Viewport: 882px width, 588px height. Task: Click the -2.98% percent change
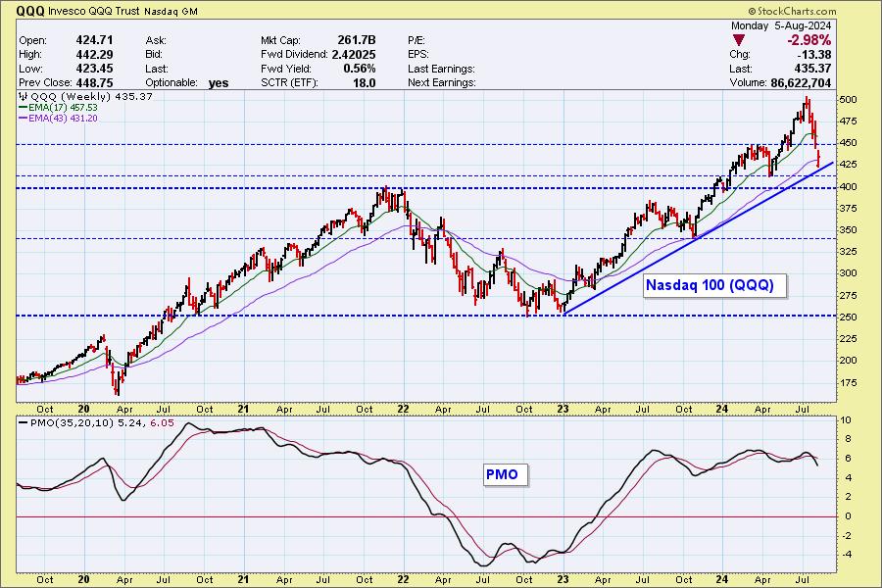[808, 40]
